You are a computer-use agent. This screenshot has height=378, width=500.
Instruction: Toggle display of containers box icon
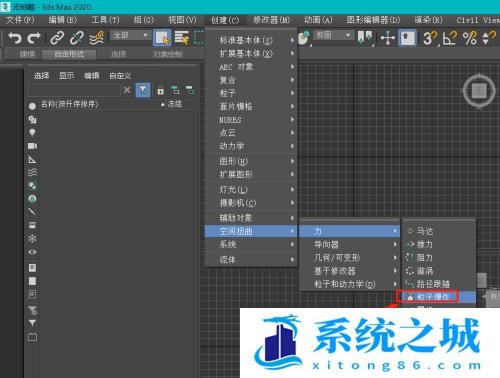pyautogui.click(x=32, y=225)
